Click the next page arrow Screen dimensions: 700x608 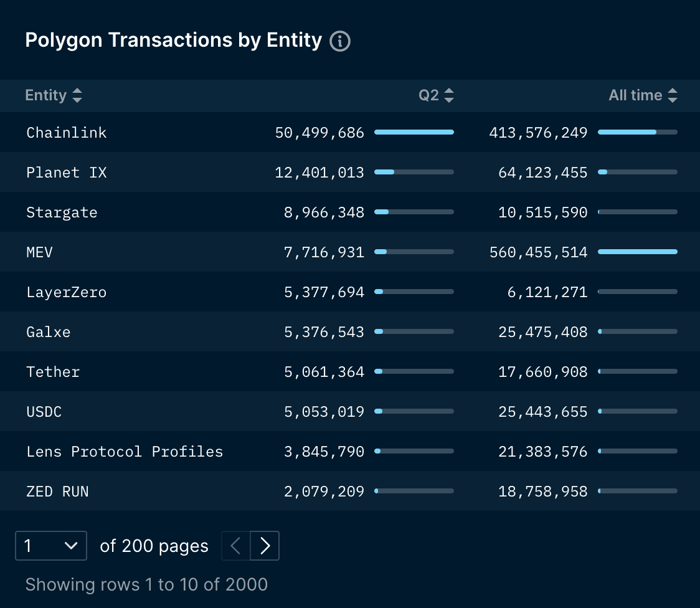click(x=264, y=546)
